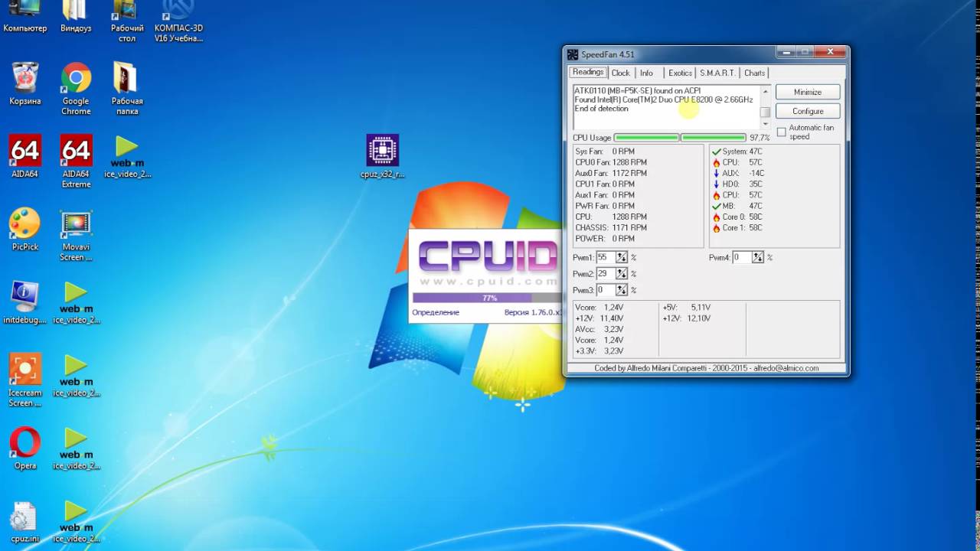This screenshot has width=980, height=551.
Task: Enable the Automatic fan speed checkbox
Action: [781, 132]
